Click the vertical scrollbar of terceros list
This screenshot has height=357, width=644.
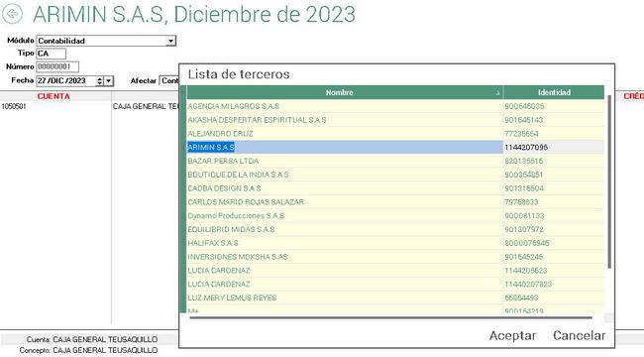pyautogui.click(x=609, y=180)
